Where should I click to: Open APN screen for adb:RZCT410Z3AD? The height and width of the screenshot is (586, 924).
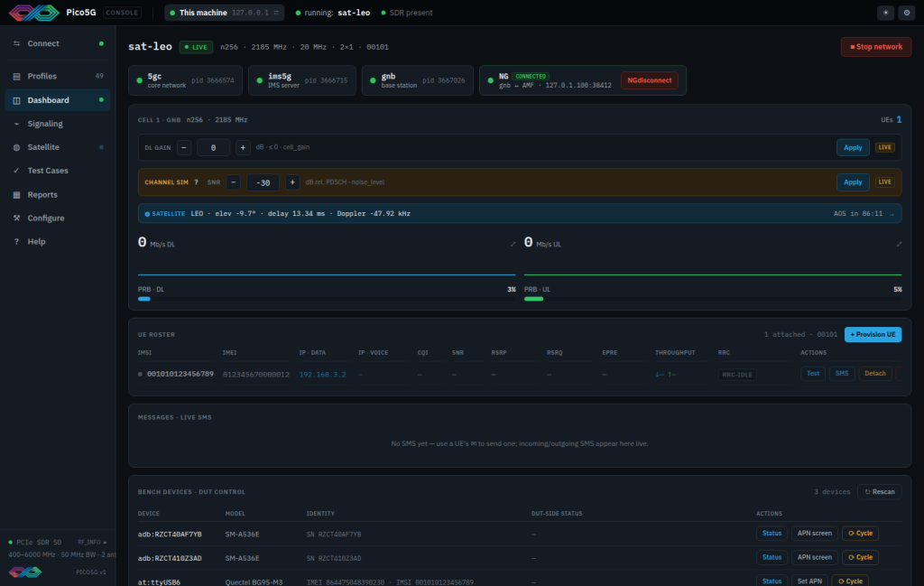click(x=815, y=557)
